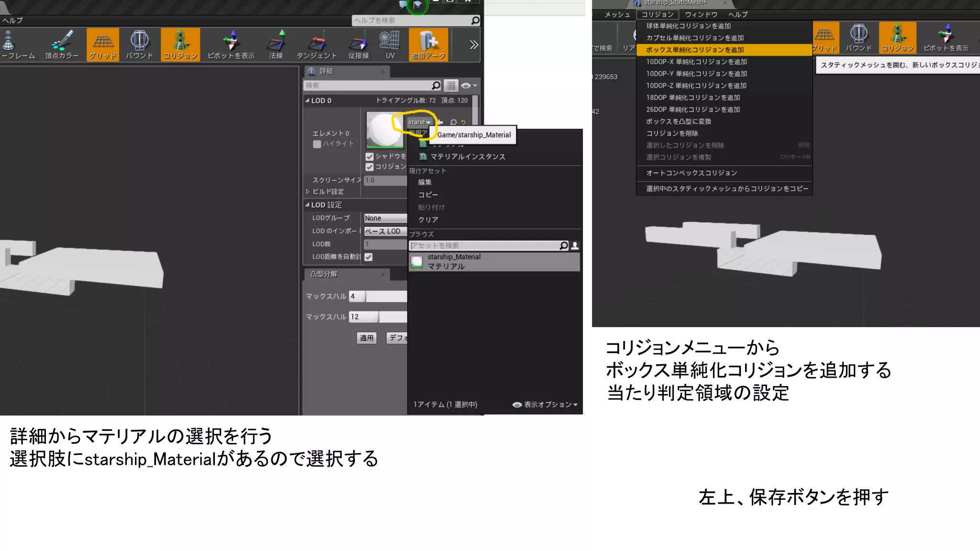Select the starship_Material asset in the browse list
Screen dimensions: 980x551
494,262
